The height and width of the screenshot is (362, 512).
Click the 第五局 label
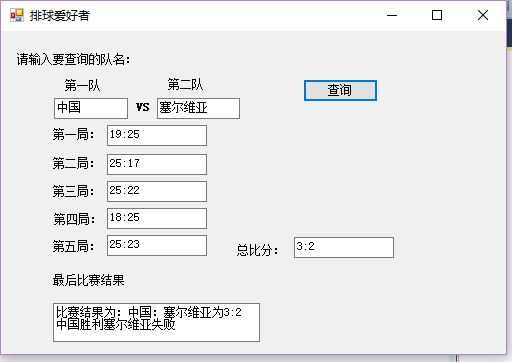[x=74, y=246]
